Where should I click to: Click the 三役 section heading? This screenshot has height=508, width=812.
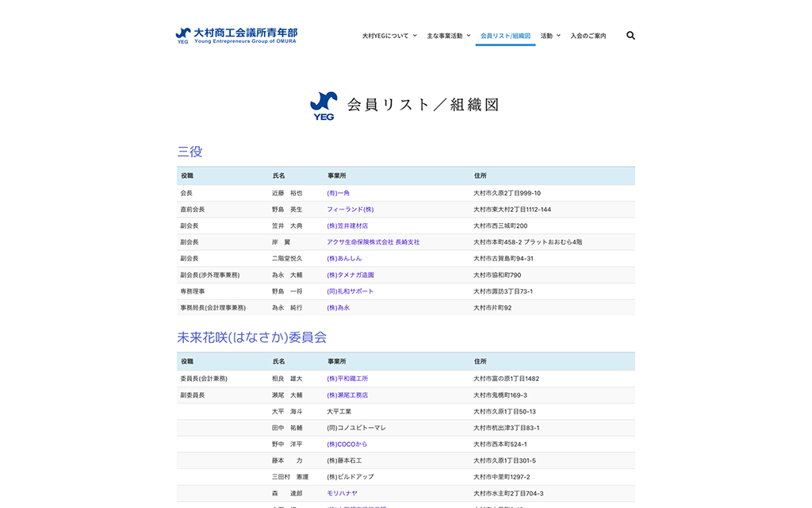(190, 152)
